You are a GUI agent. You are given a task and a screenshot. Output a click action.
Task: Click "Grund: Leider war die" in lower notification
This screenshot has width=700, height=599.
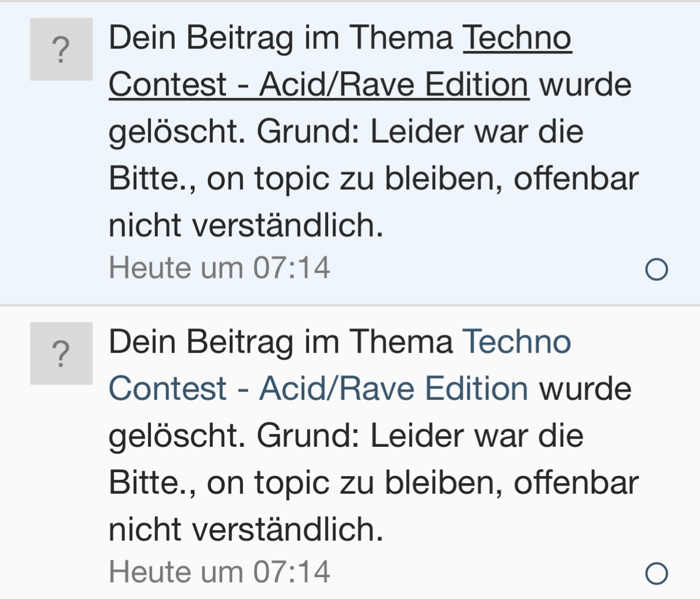point(420,435)
